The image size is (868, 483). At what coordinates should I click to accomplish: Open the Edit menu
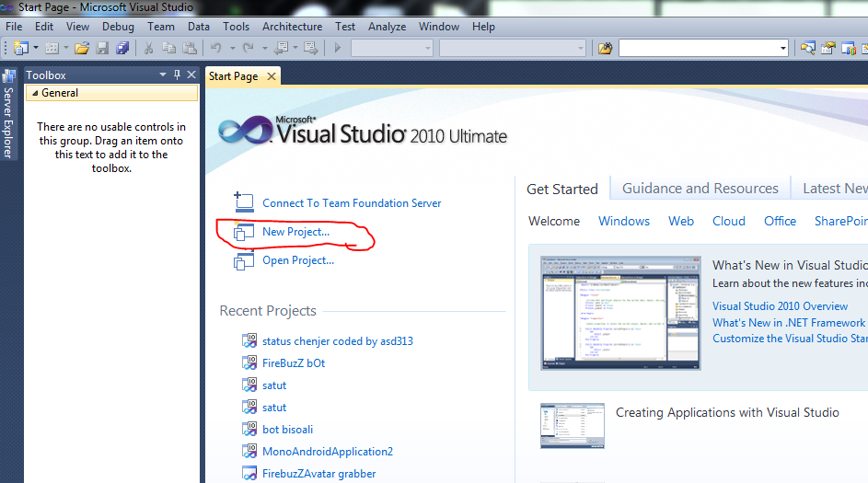click(x=44, y=27)
